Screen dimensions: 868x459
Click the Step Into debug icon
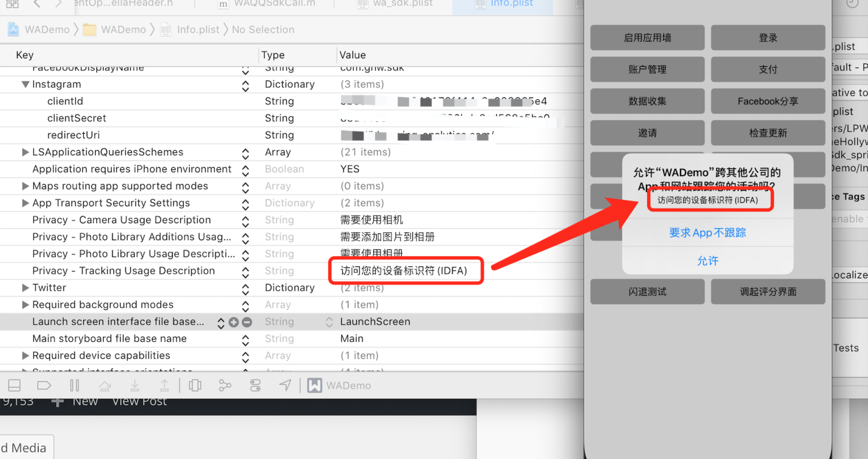coord(135,385)
